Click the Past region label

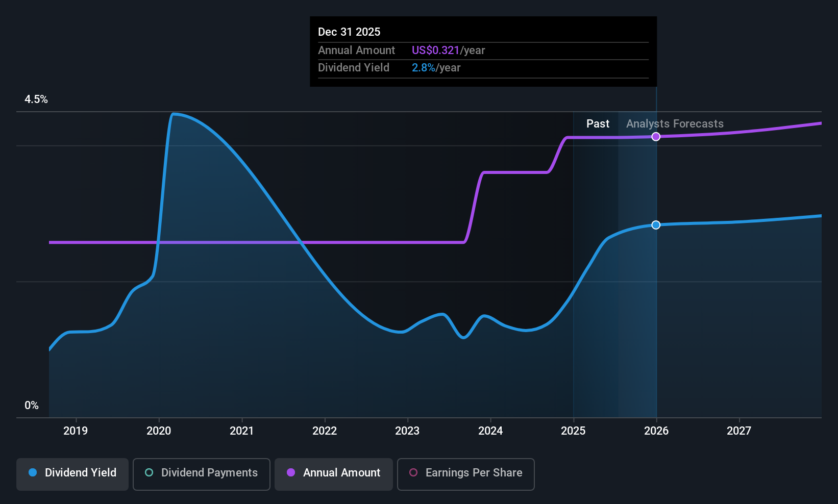598,124
